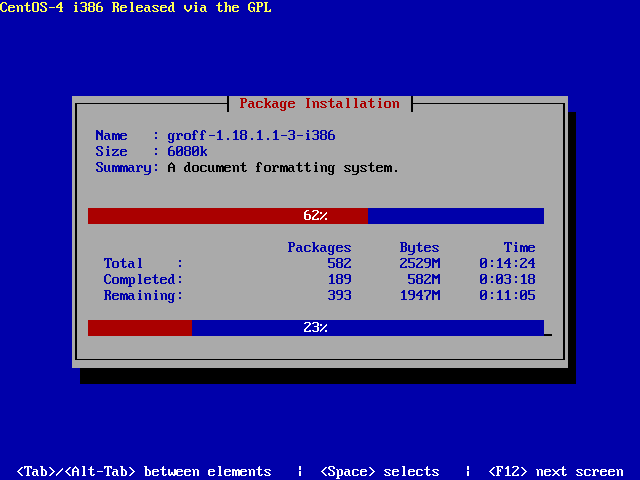The width and height of the screenshot is (640, 480).
Task: Click completed bytes value 582M
Action: (424, 279)
